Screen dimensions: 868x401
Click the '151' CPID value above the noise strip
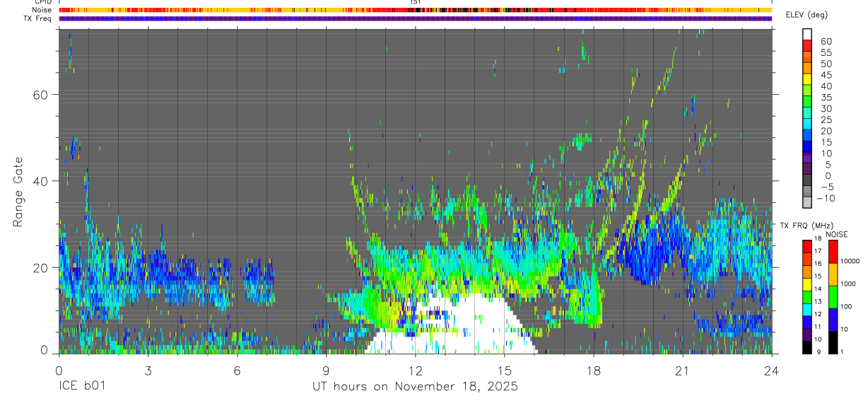[x=415, y=2]
